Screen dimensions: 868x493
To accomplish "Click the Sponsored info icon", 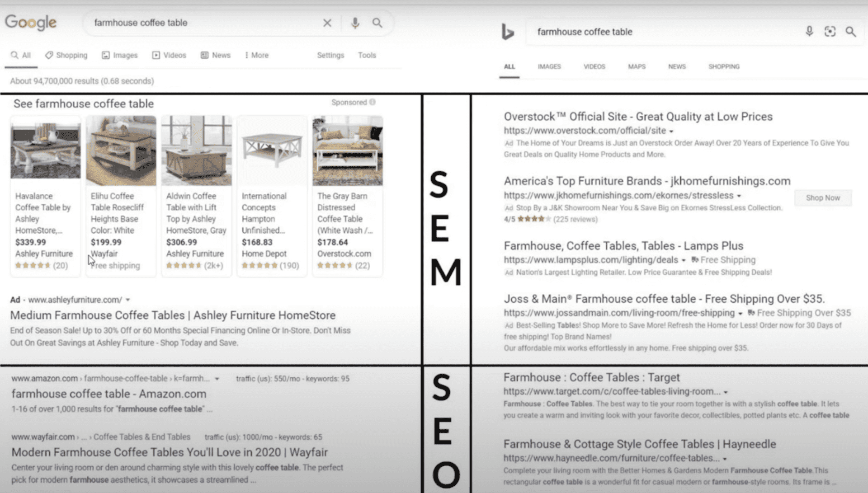I will click(x=373, y=102).
